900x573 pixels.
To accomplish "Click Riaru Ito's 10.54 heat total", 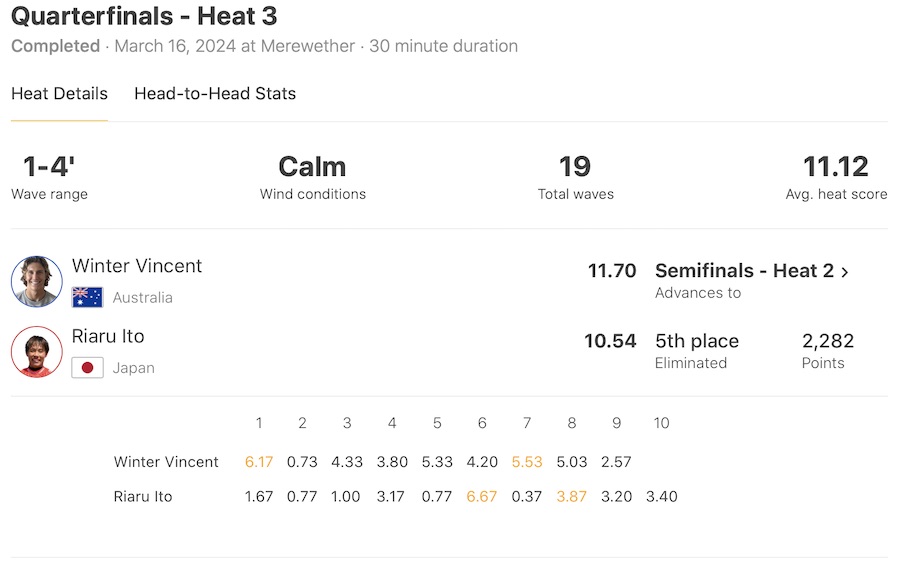I will (610, 341).
